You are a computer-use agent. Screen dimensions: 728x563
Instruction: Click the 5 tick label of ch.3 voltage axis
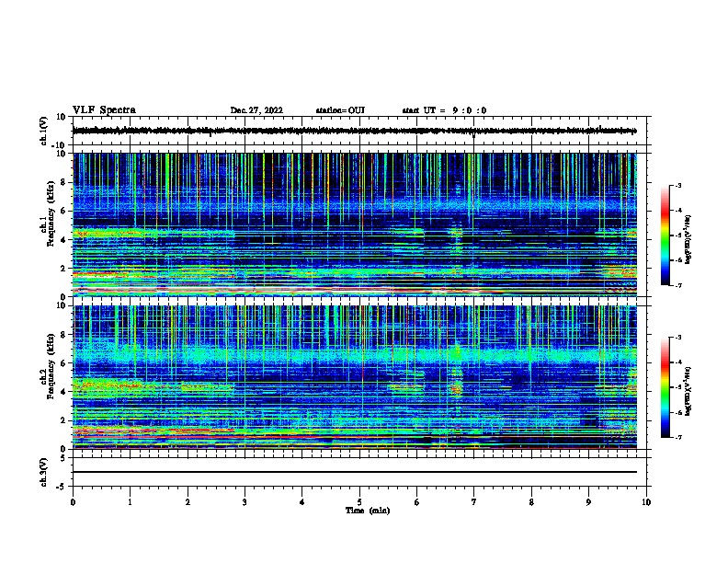click(63, 458)
